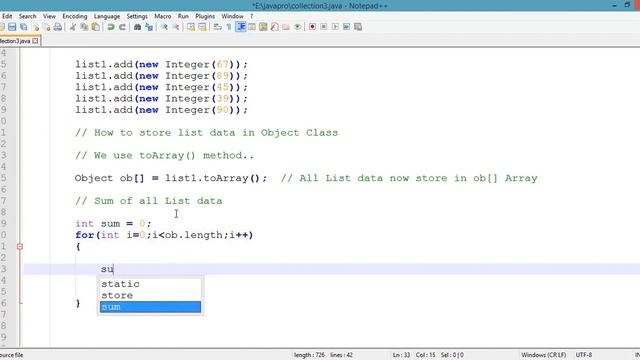Click the for loop header line

coord(164,235)
